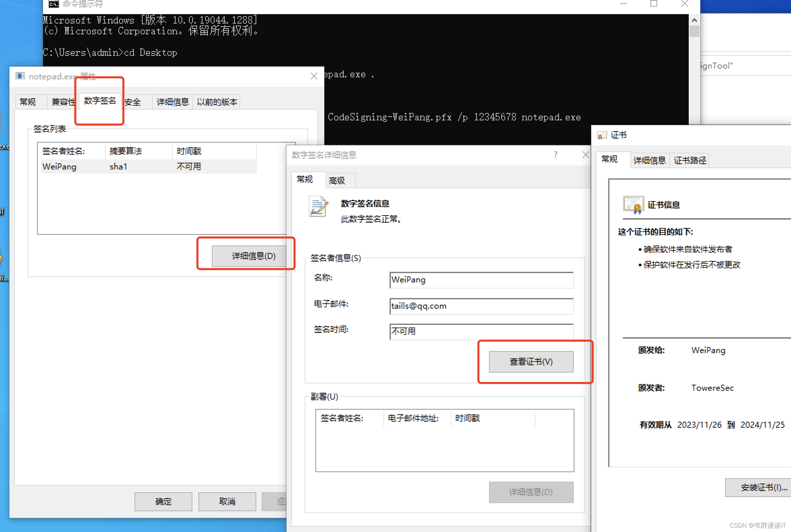Close the digital signature details dialog

(x=586, y=155)
